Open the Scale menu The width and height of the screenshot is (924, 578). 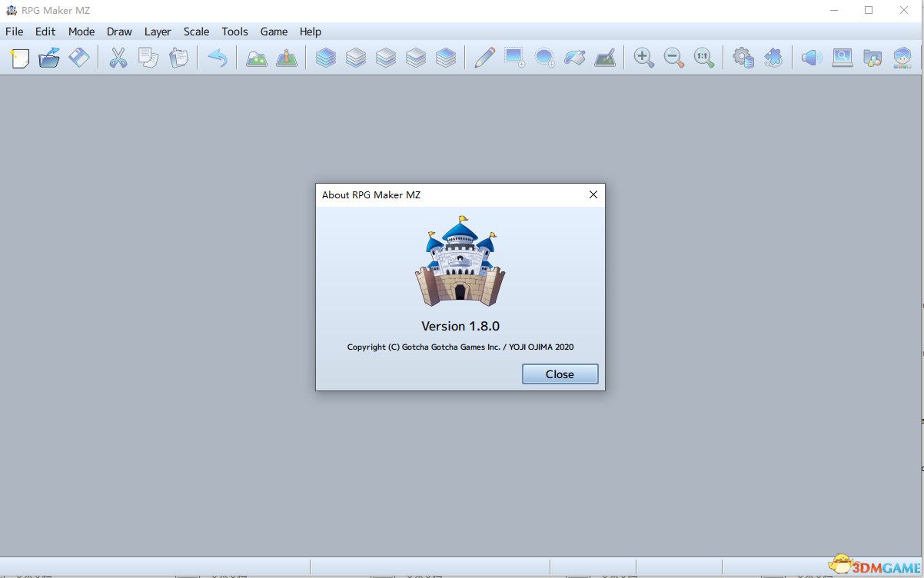click(x=196, y=32)
